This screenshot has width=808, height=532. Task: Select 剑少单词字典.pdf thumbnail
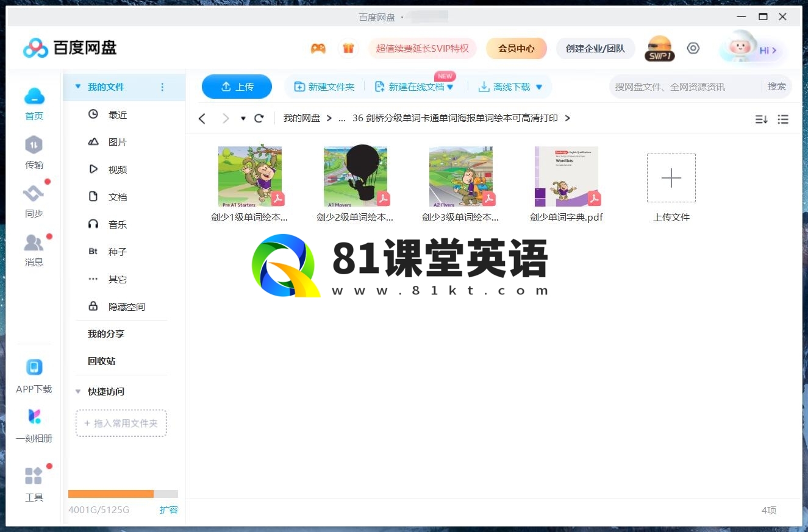pos(567,177)
